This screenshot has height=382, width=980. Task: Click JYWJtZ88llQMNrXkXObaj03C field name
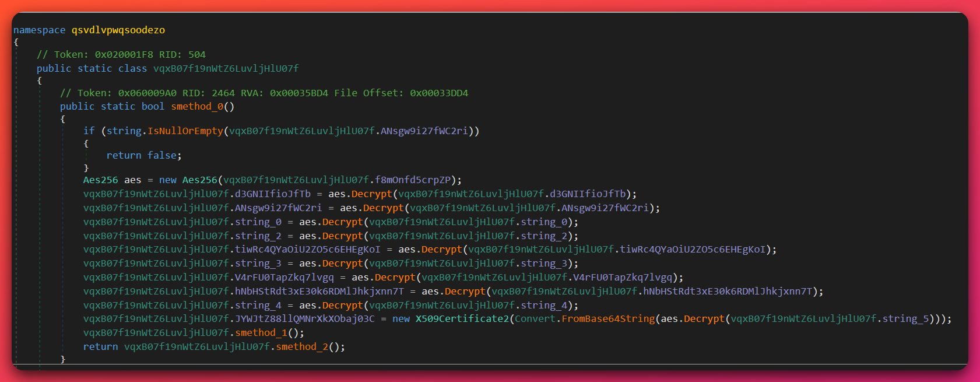[305, 318]
